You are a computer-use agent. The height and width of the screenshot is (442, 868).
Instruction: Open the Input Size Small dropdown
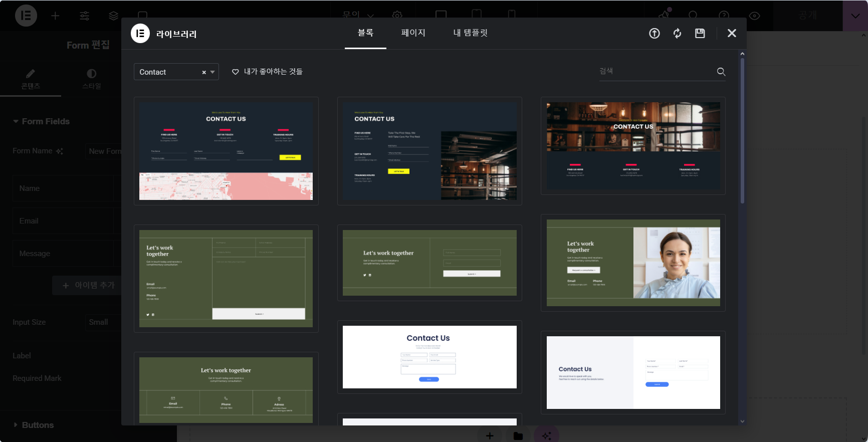point(103,322)
